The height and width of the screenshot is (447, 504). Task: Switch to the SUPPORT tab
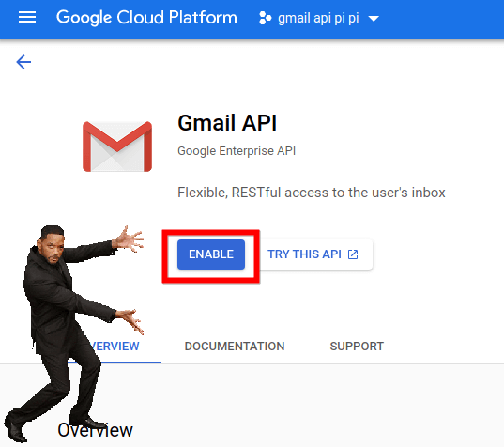[x=357, y=347]
